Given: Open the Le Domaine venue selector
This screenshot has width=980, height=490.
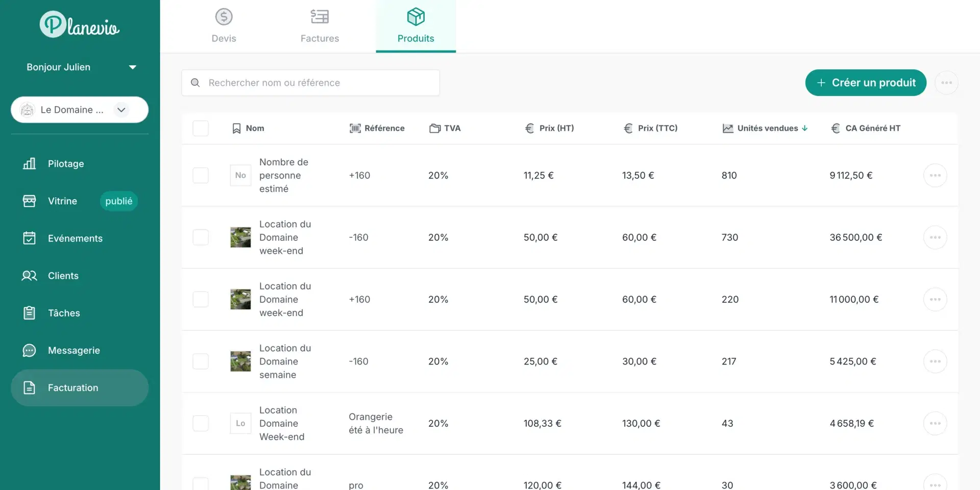Looking at the screenshot, I should point(80,110).
